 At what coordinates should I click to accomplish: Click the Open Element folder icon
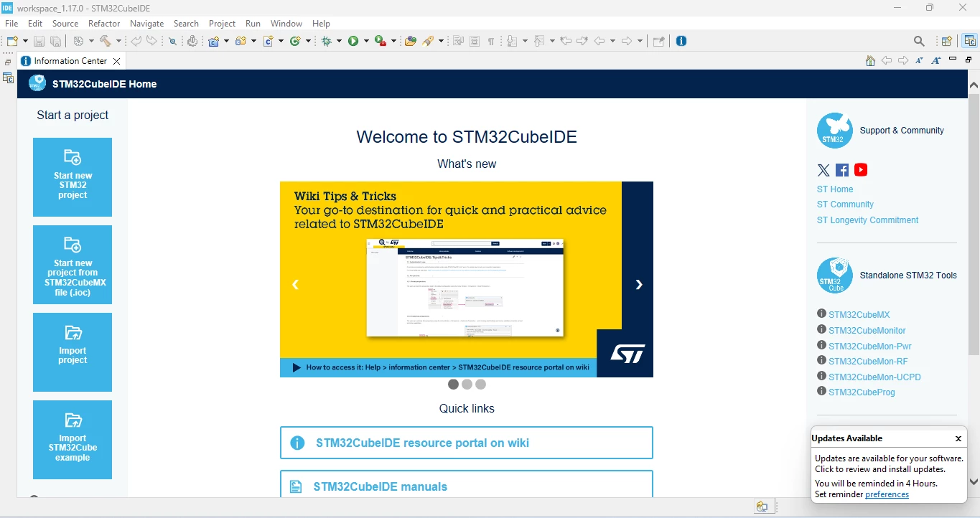(x=411, y=42)
